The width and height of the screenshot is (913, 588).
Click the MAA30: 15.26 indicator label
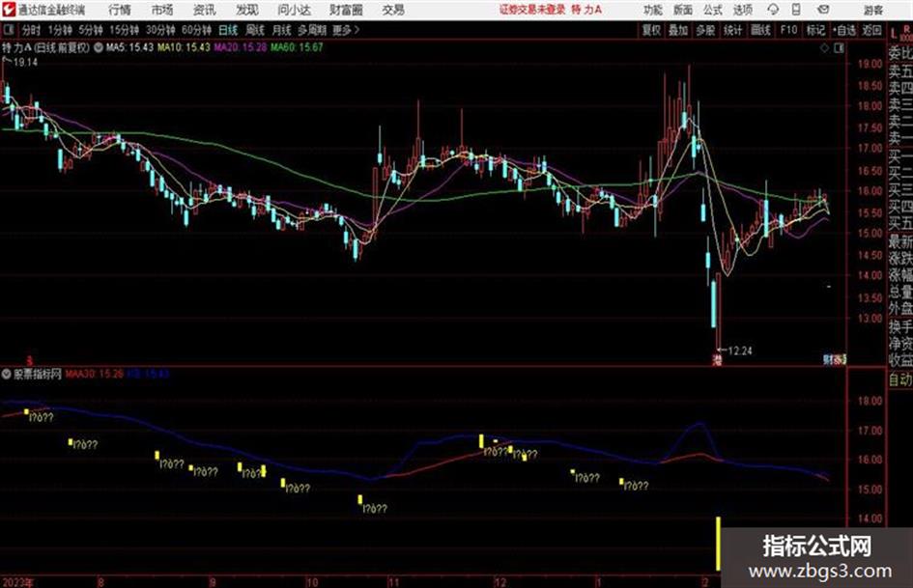tap(95, 374)
